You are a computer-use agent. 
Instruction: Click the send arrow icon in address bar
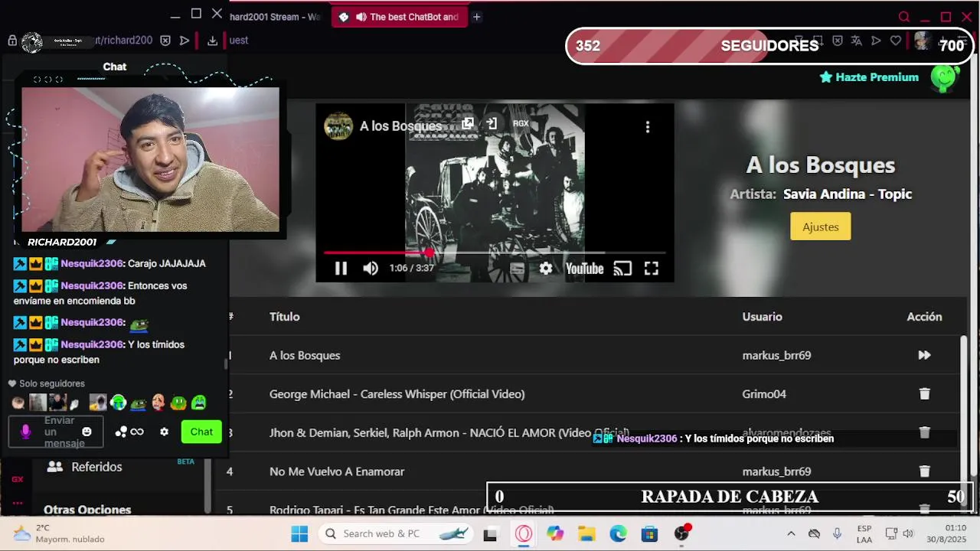(185, 41)
